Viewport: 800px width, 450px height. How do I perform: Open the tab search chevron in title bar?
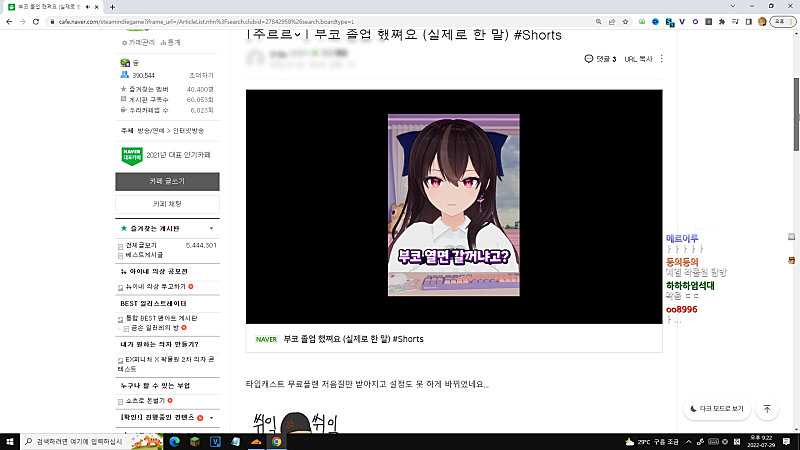point(733,6)
